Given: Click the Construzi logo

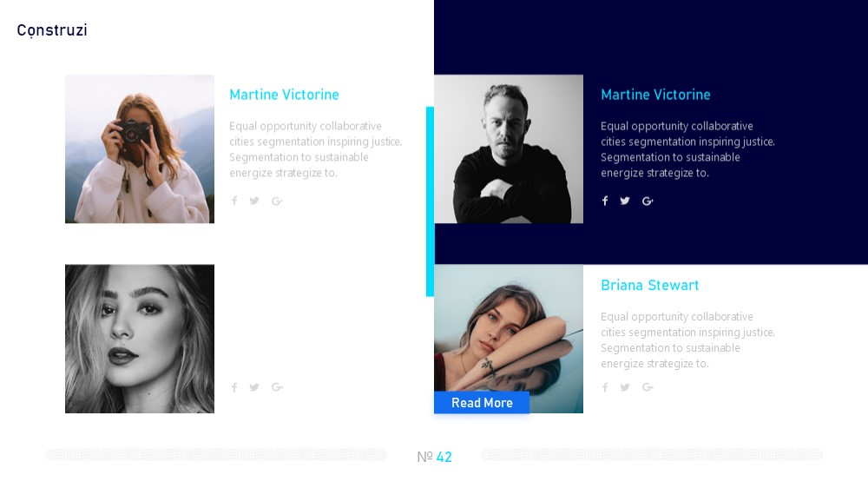Looking at the screenshot, I should coord(52,30).
